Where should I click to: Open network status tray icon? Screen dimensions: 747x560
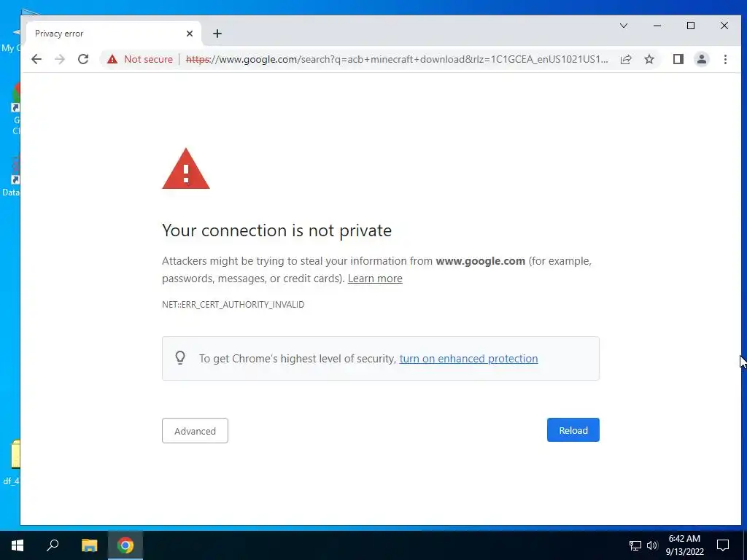coord(635,545)
